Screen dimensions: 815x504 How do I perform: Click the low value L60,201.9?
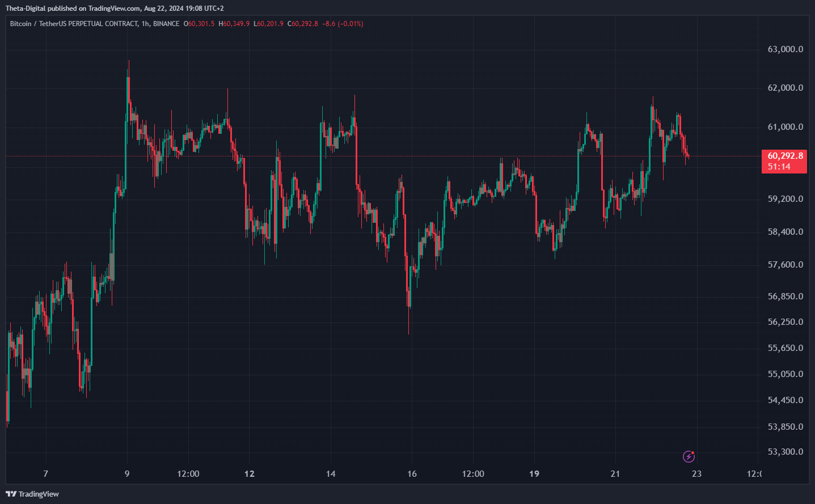(x=268, y=24)
